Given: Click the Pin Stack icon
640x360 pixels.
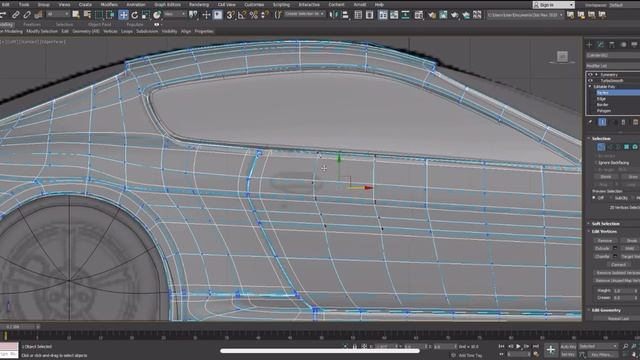Looking at the screenshot, I should coord(590,122).
